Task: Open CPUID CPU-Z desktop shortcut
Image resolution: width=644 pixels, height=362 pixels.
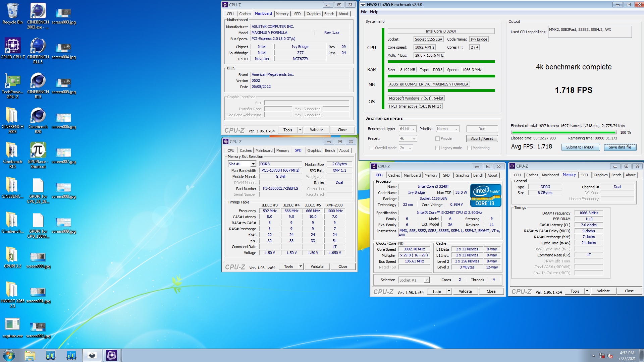Action: point(12,49)
